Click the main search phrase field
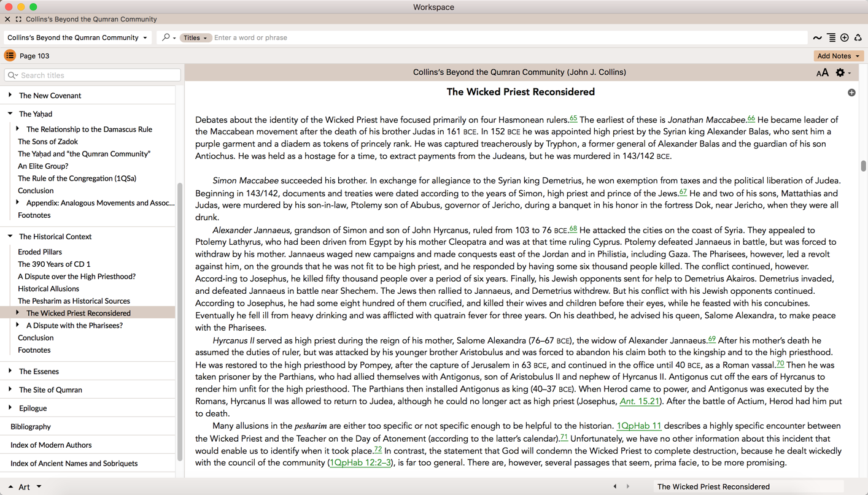The height and width of the screenshot is (495, 868). (x=510, y=38)
